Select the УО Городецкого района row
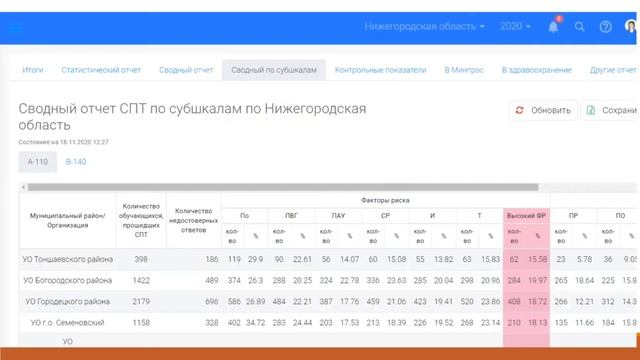 [x=329, y=301]
